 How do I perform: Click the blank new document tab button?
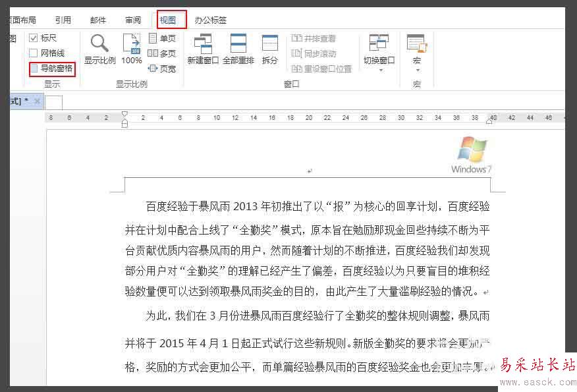(54, 102)
